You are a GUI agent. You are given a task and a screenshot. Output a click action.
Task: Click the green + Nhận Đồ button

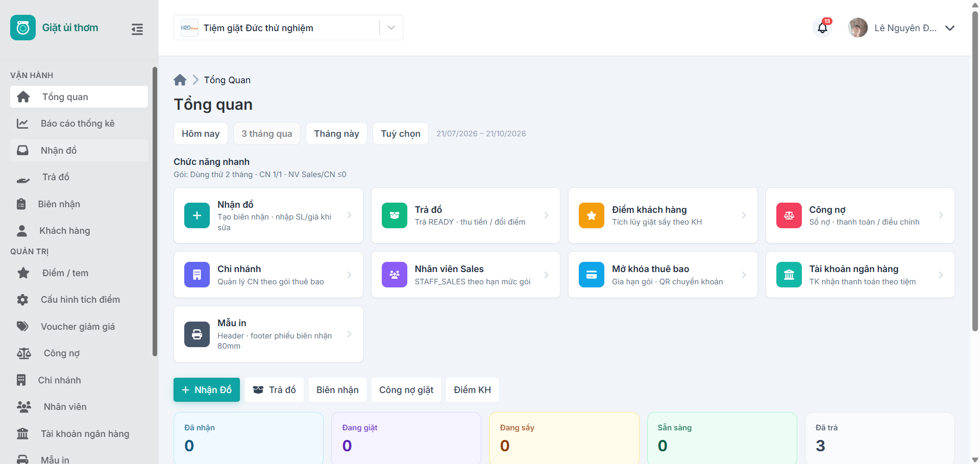coord(207,390)
